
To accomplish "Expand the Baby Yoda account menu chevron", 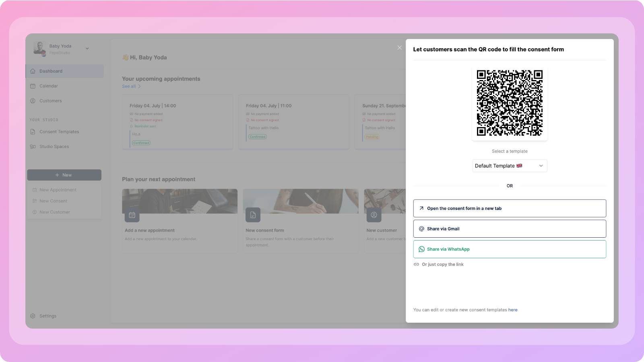I will click(87, 49).
